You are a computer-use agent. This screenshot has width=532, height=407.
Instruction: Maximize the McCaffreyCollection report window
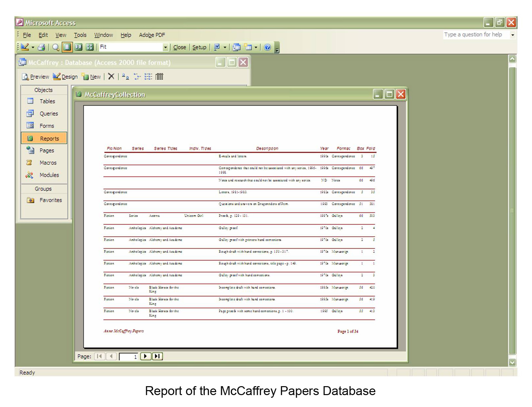point(389,94)
